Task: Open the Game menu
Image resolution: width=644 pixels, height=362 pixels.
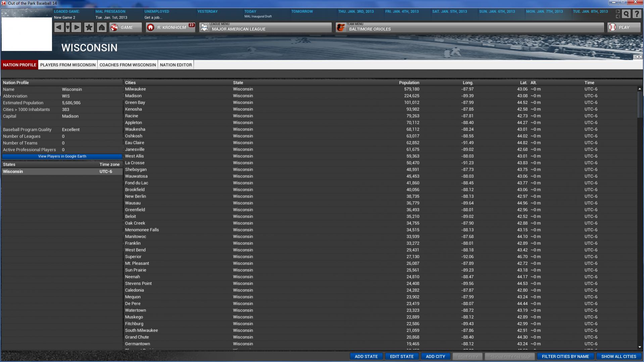Action: (x=126, y=28)
